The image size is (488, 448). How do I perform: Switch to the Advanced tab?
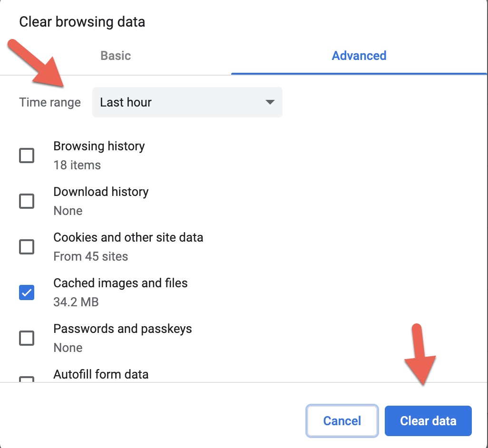[359, 56]
